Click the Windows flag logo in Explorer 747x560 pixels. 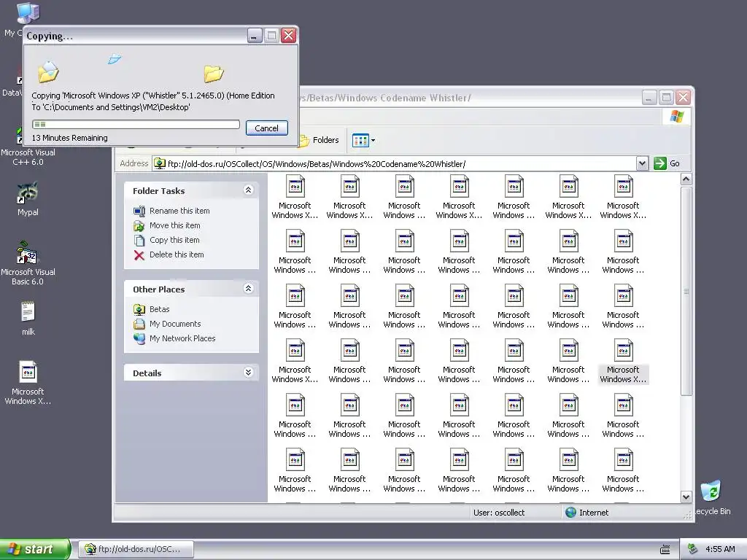pos(676,116)
